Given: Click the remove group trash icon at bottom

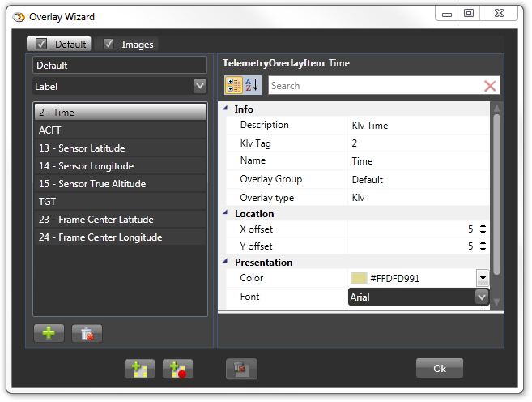Looking at the screenshot, I should pos(241,369).
